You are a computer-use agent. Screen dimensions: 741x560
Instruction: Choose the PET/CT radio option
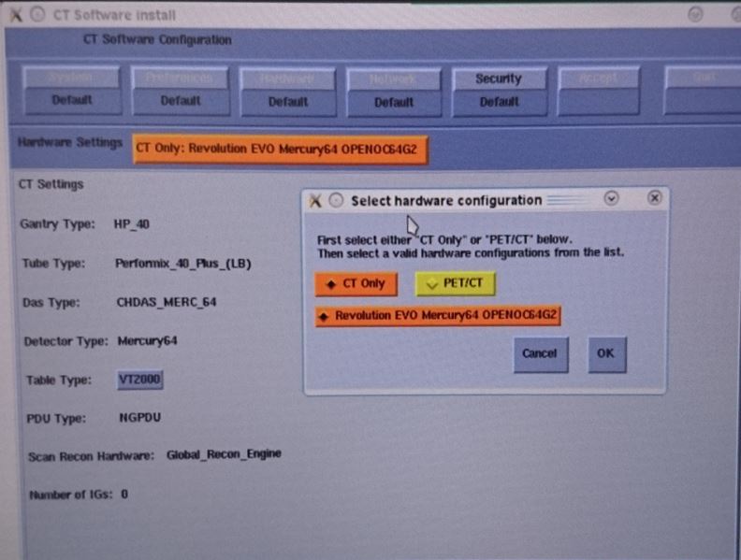pyautogui.click(x=455, y=283)
